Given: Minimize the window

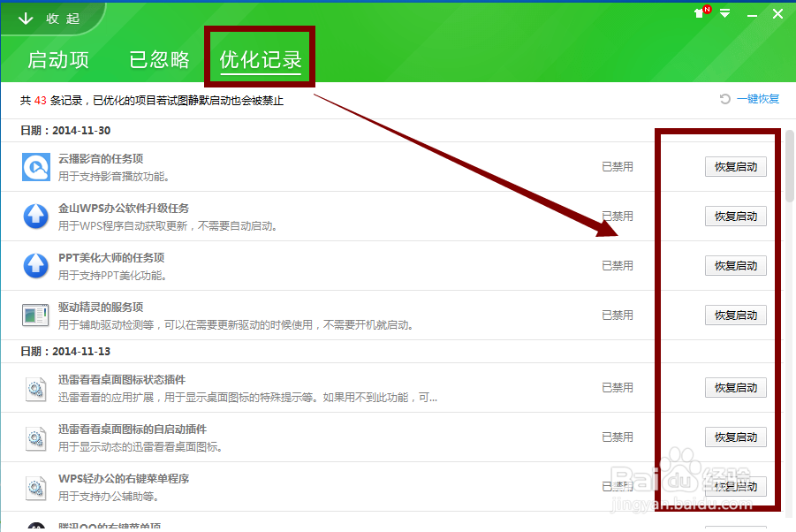Looking at the screenshot, I should pos(752,15).
